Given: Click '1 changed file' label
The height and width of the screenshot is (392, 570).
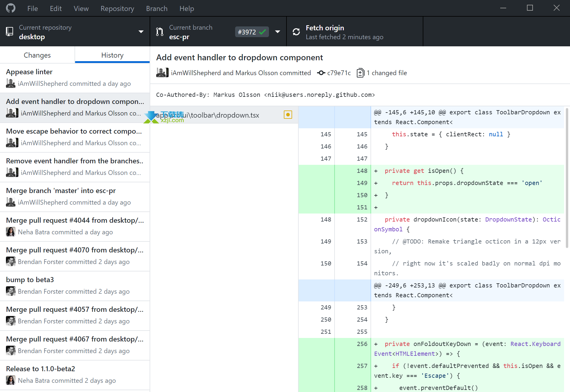Looking at the screenshot, I should [387, 73].
